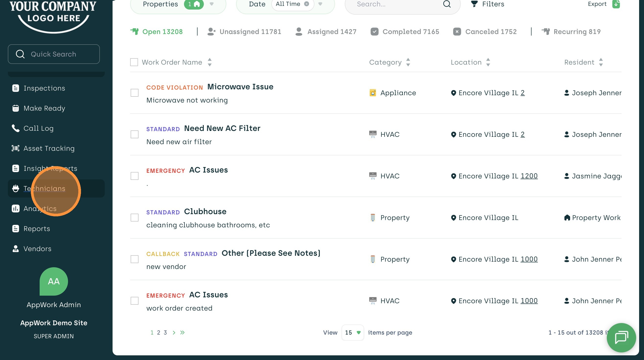Tick the Clubhouse work order checkbox
This screenshot has height=360, width=644.
[135, 218]
